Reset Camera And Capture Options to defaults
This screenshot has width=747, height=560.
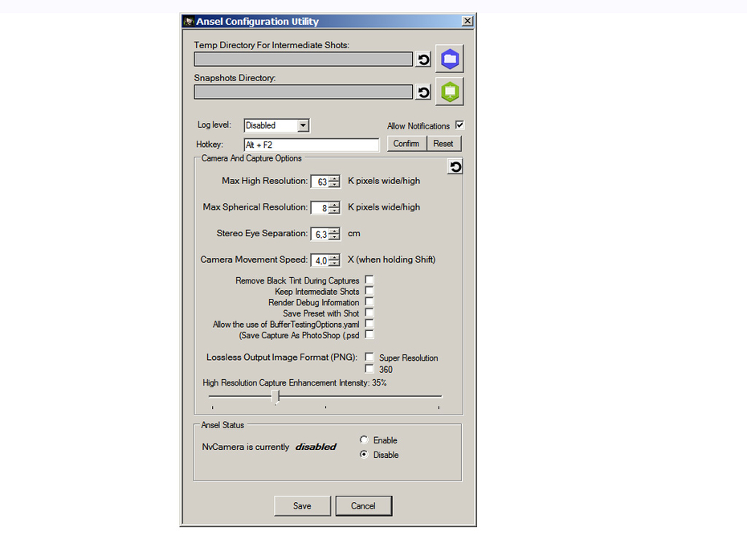pos(455,167)
